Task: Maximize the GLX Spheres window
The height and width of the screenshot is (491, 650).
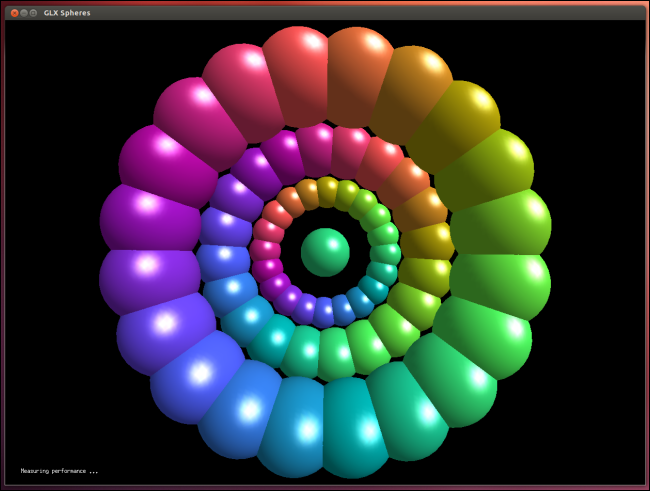Action: pyautogui.click(x=34, y=13)
